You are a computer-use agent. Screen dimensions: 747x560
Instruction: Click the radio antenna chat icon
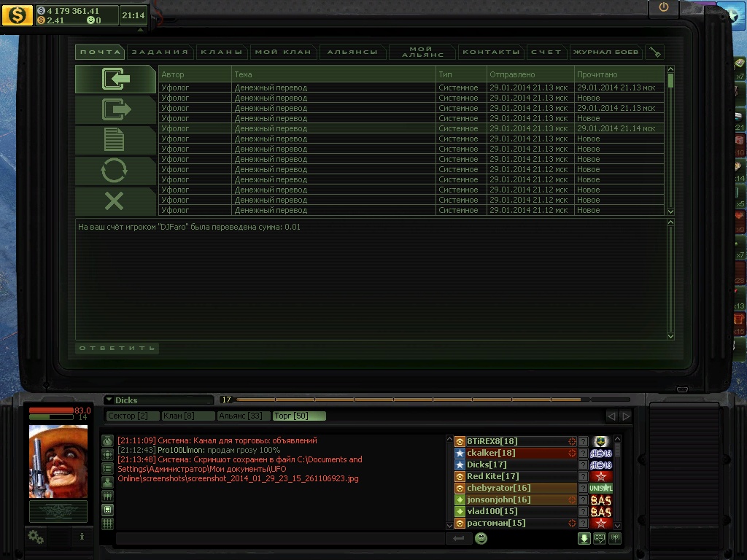point(616,539)
